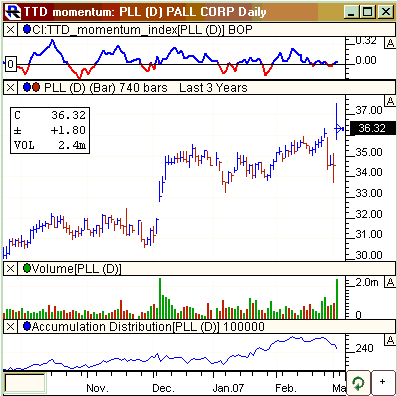Click the 'Jan.07' date axis label
Screen dimensions: 397x396
(x=228, y=388)
